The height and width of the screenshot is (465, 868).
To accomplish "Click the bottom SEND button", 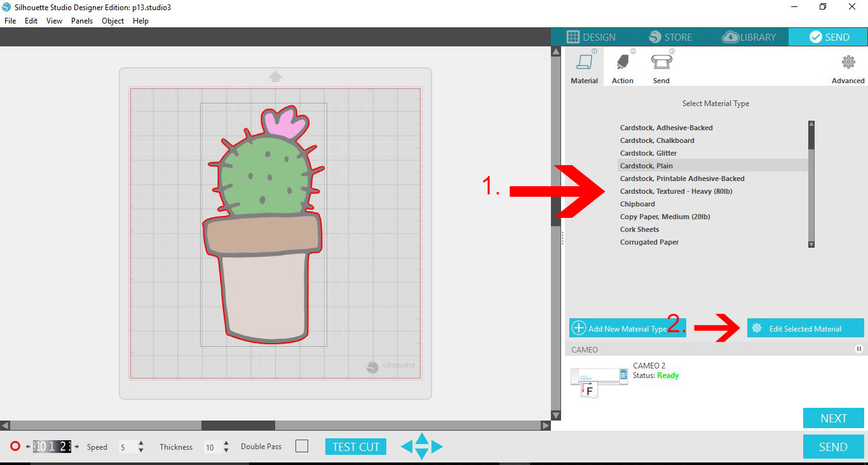I will coord(834,447).
